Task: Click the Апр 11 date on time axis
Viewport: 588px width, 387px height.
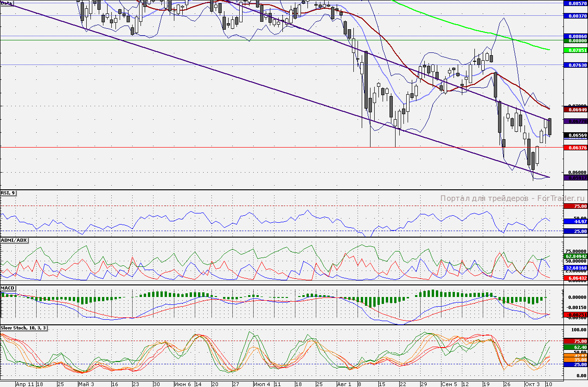Action: [25, 384]
